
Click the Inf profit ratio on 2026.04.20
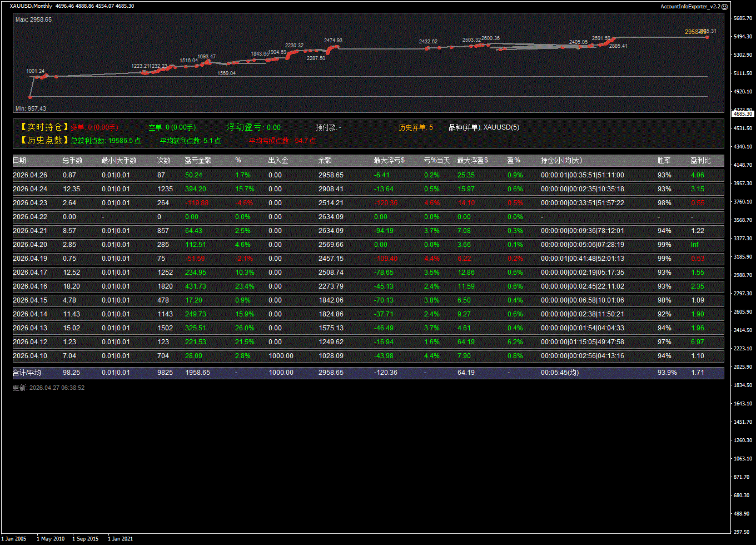(x=695, y=245)
